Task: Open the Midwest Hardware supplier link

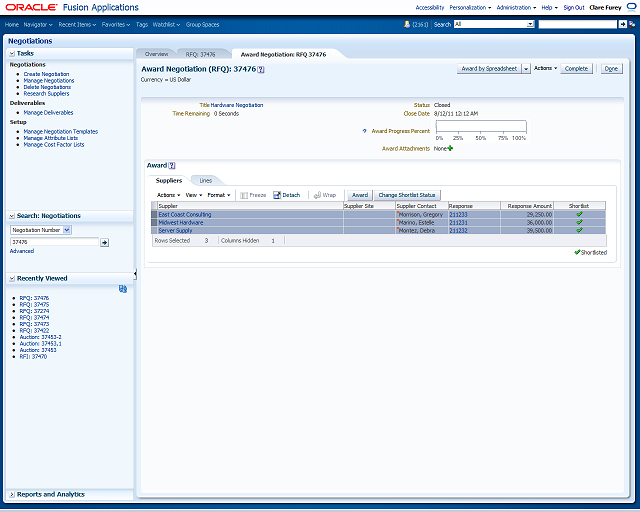Action: (181, 223)
